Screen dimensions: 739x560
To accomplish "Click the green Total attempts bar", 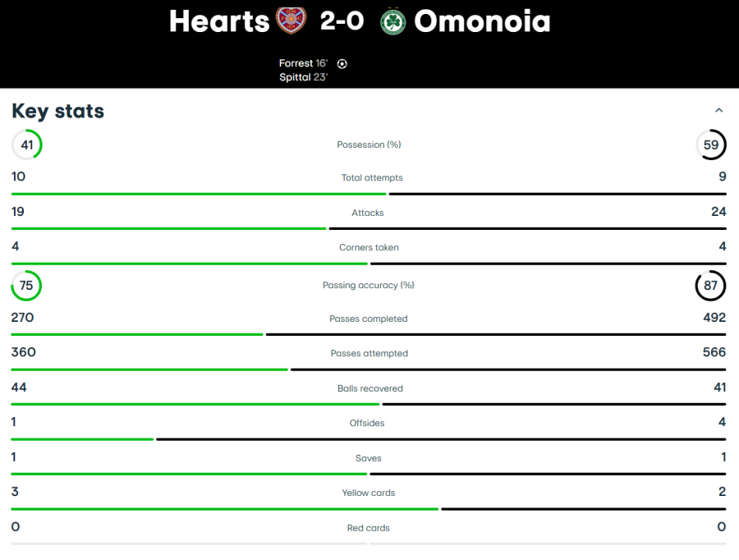I will 199,194.
